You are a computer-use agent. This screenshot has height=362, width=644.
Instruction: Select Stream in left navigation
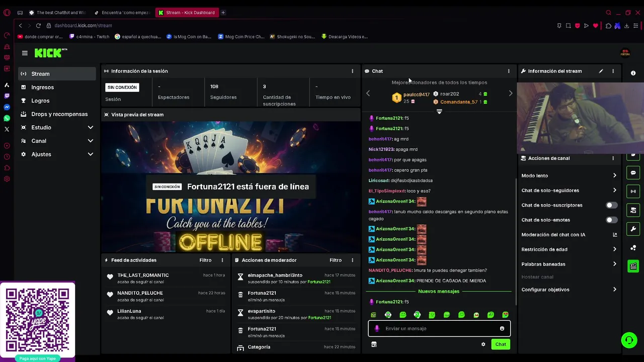click(57, 74)
